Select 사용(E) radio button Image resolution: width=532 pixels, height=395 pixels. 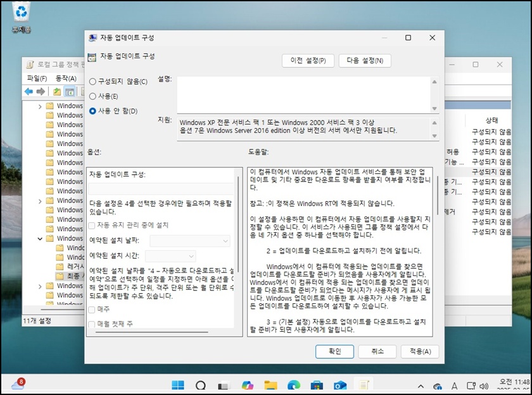pos(103,96)
